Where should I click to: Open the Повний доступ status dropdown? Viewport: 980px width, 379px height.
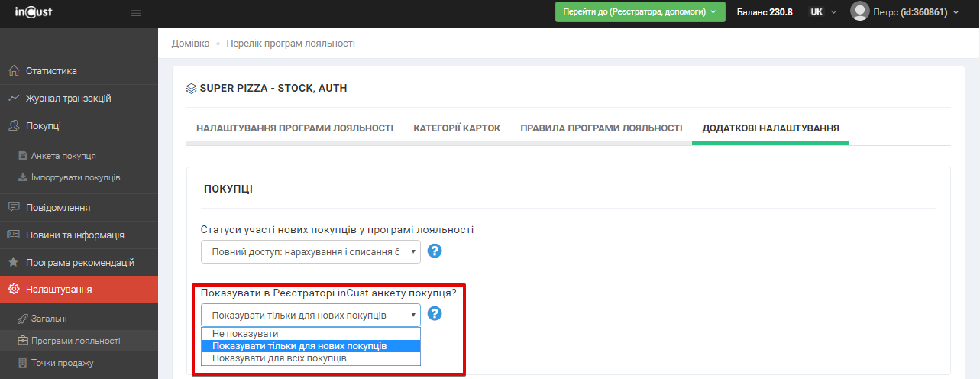(x=311, y=252)
